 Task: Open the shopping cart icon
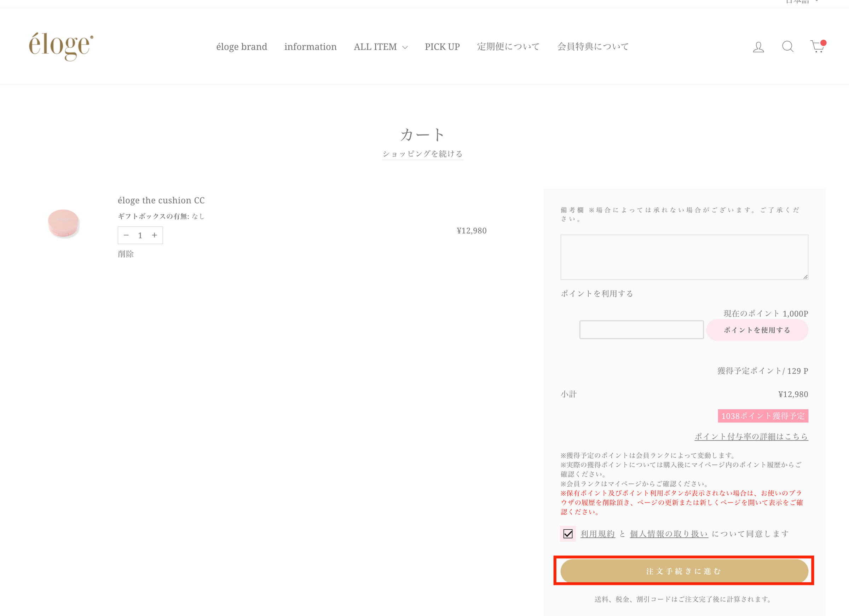click(817, 47)
